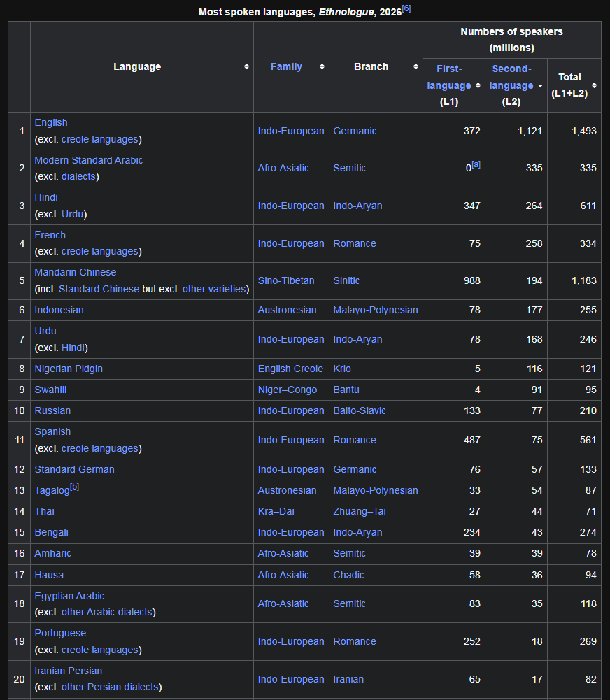Open the Portuguese language link
This screenshot has width=610, height=700.
(60, 633)
